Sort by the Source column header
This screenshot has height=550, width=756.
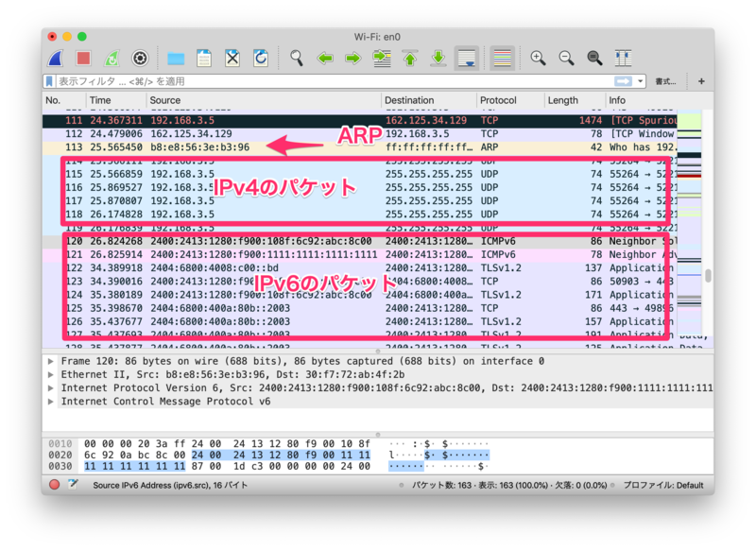coord(264,100)
